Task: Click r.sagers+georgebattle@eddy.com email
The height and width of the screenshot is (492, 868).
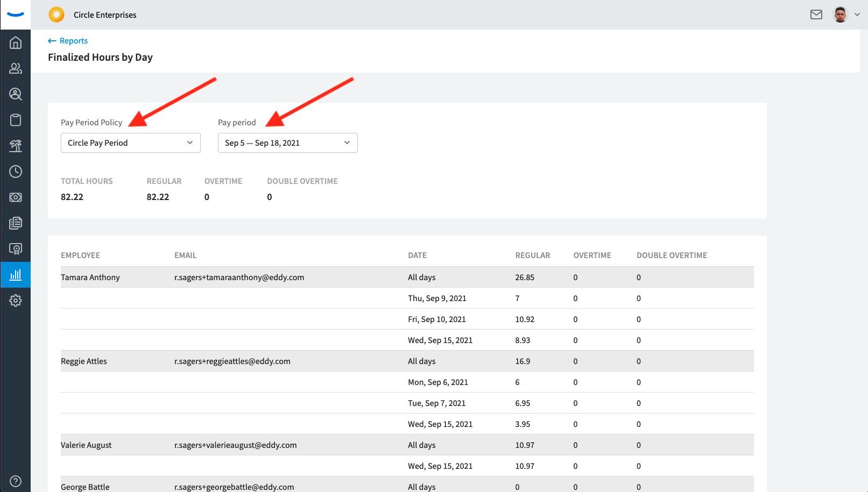Action: coord(234,487)
